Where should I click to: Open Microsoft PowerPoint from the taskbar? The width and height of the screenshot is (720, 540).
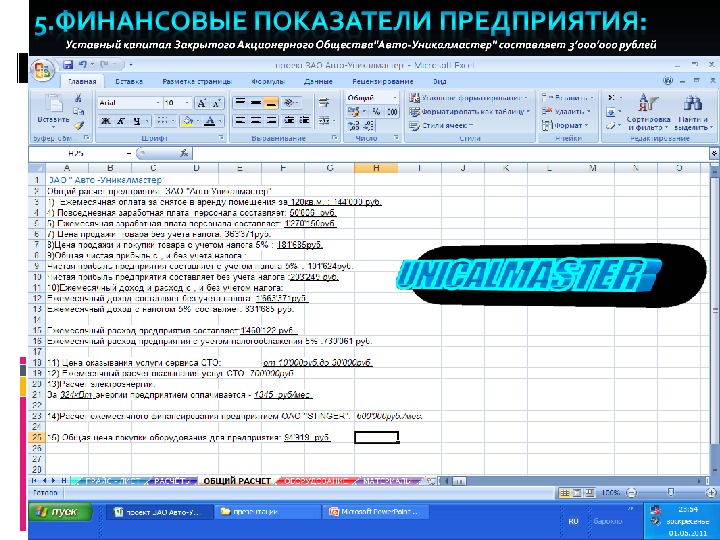(x=375, y=512)
